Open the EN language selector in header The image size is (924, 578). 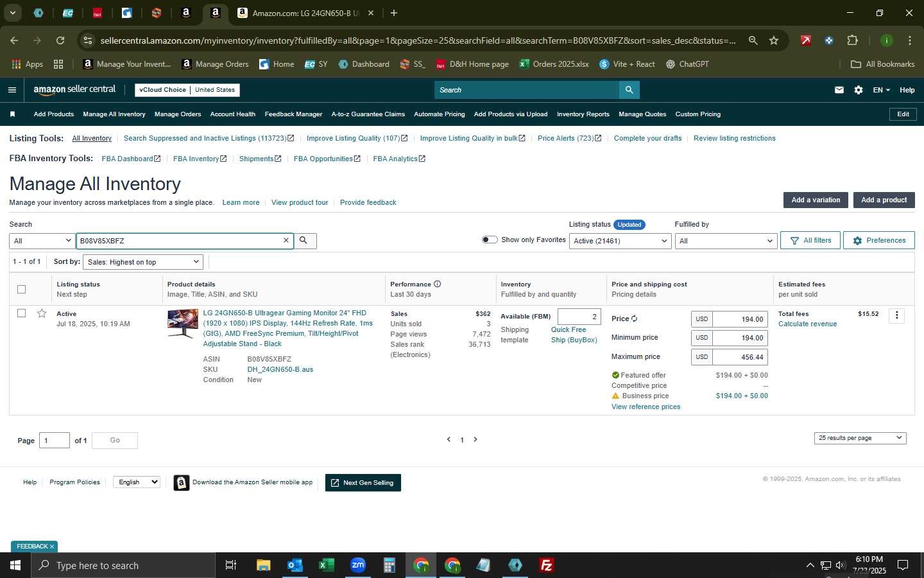(881, 90)
